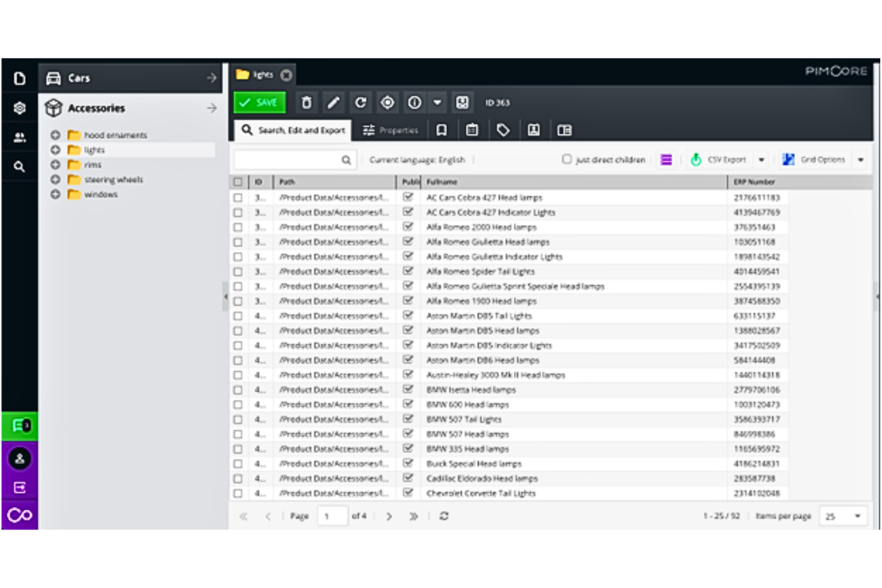Switch to Search, Edit and Export tab
882x588 pixels.
click(x=293, y=130)
